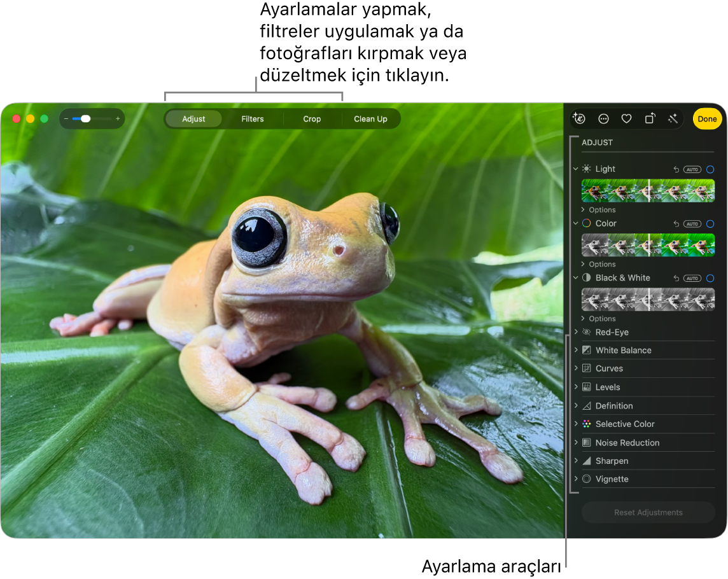Toggle the Light adjustment circle on/off
This screenshot has height=579, width=728.
pos(710,170)
